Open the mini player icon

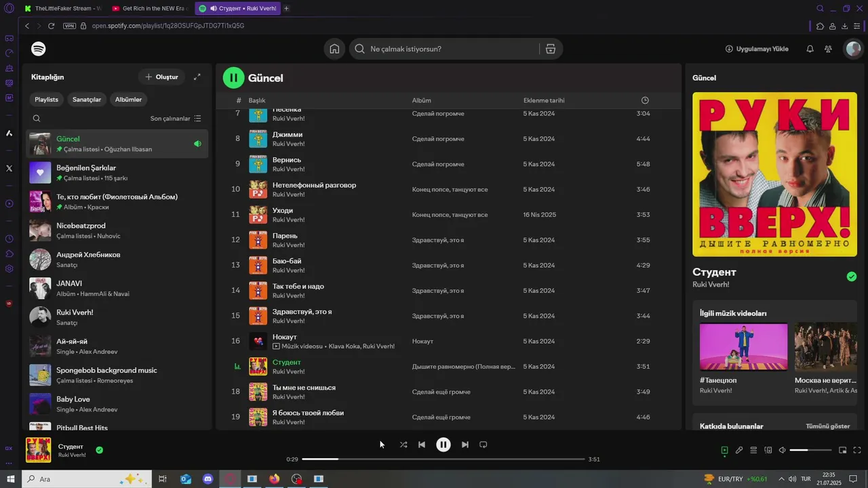(843, 450)
